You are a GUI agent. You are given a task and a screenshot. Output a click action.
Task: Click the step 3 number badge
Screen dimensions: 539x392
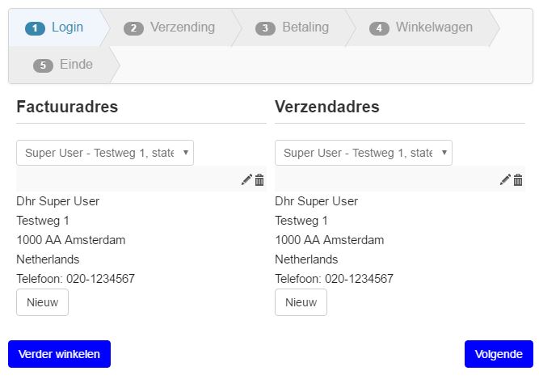point(265,28)
